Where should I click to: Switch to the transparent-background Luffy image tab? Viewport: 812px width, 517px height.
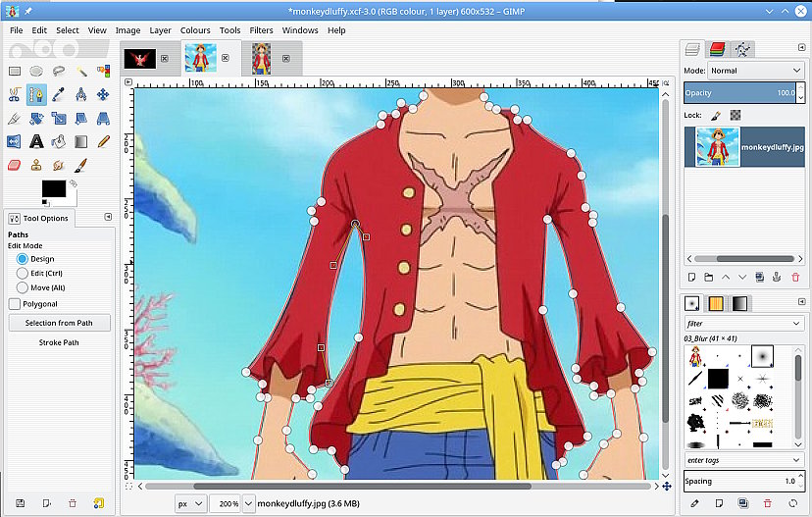point(262,59)
